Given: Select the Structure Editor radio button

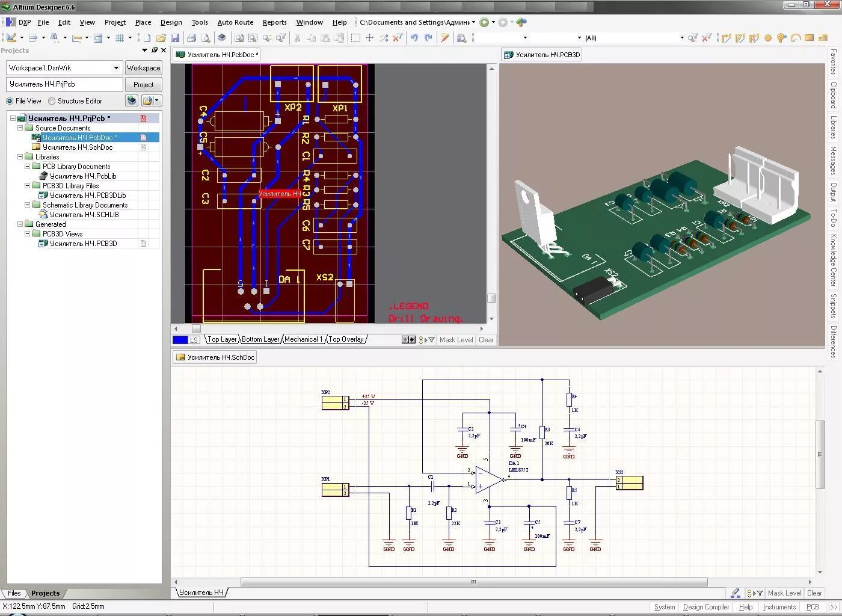Looking at the screenshot, I should (x=52, y=101).
